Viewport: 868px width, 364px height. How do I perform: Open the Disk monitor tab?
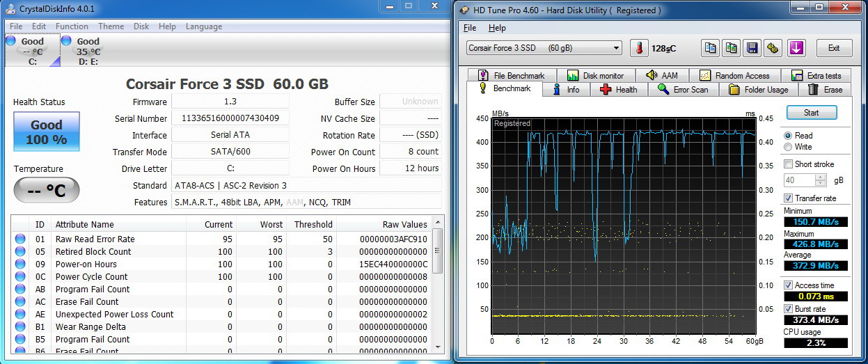coord(596,75)
